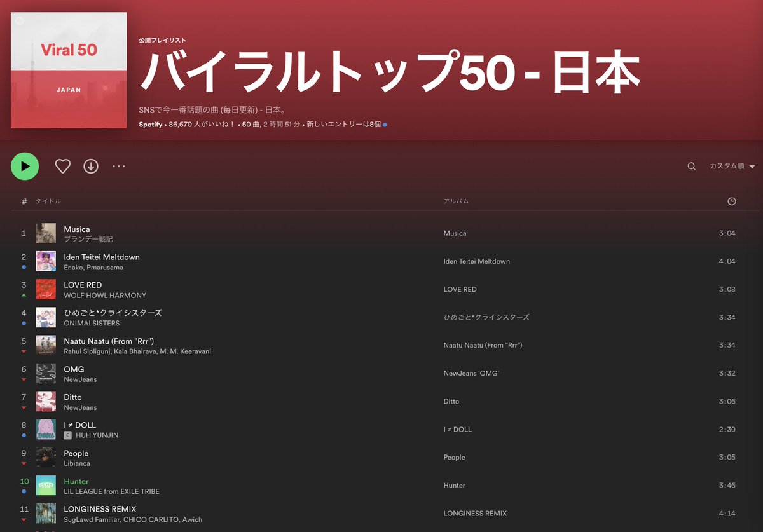The height and width of the screenshot is (532, 763).
Task: Select the I ≠ DOLL track title
Action: [80, 425]
